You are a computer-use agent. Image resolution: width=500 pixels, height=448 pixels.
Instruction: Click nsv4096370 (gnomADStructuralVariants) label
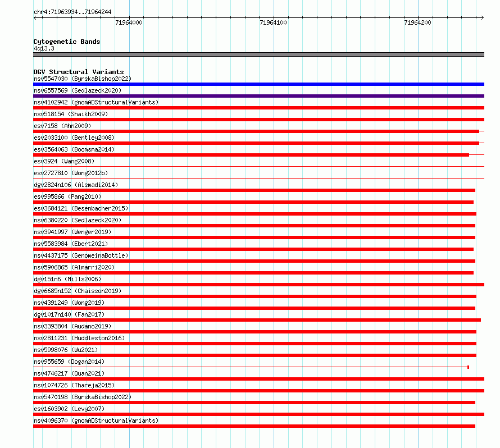[x=96, y=420]
